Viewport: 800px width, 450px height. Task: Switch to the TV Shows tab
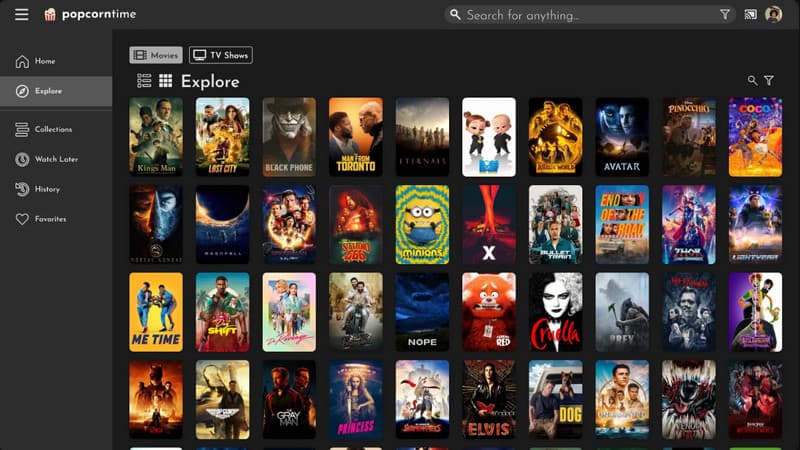(220, 55)
